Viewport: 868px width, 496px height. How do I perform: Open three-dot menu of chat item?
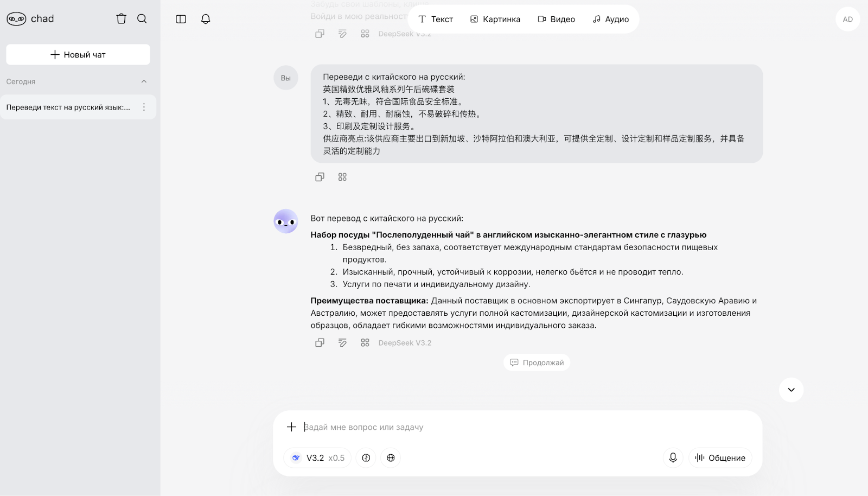144,107
